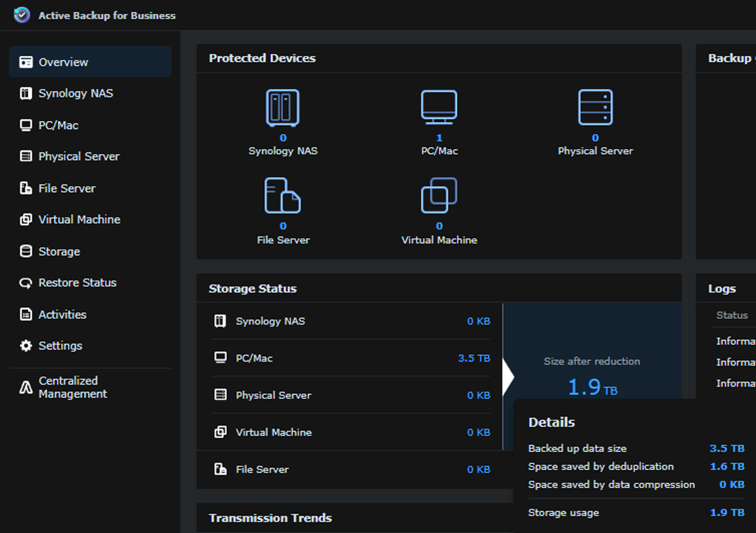Image resolution: width=756 pixels, height=533 pixels.
Task: Click the 3.5 TB PC/Mac storage value
Action: click(x=474, y=358)
